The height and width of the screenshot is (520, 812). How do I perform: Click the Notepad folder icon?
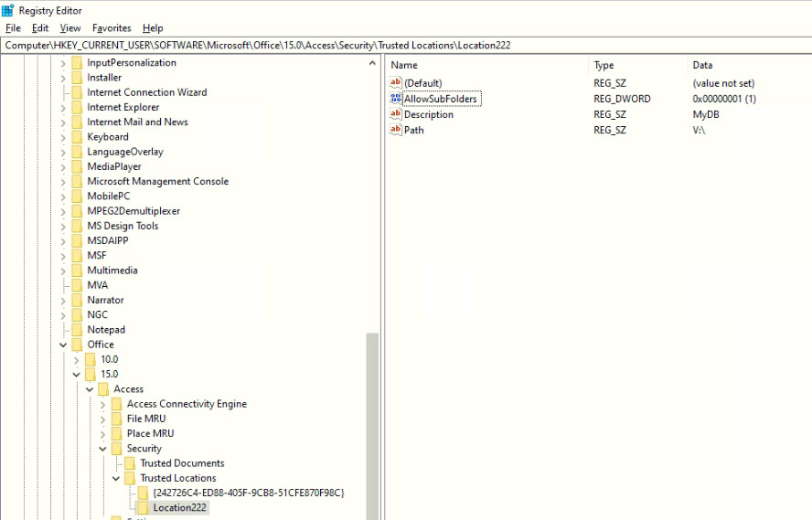(x=77, y=330)
